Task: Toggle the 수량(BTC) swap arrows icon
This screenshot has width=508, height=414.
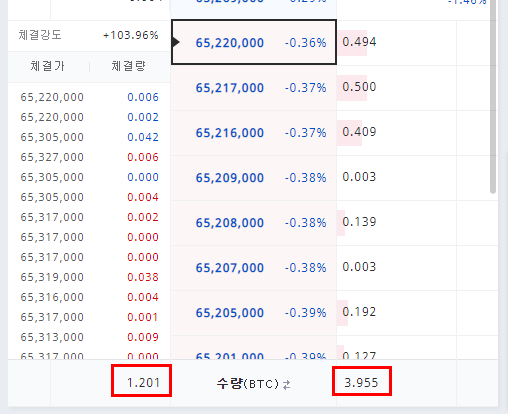Action: 286,385
